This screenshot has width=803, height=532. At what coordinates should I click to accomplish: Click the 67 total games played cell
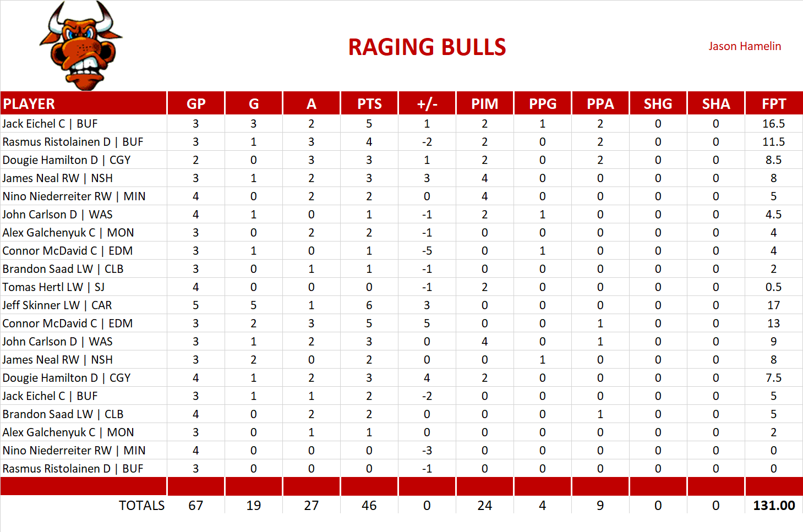tap(196, 506)
